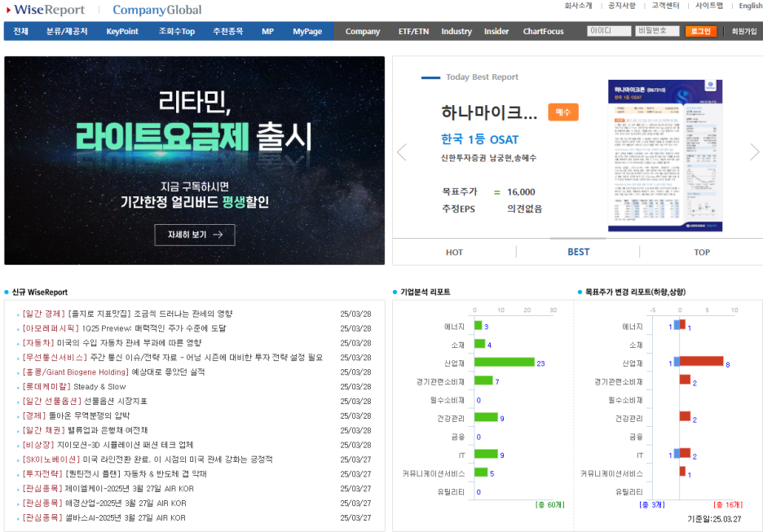Open CompanyGlobal logo link
The image size is (763, 532).
(157, 10)
